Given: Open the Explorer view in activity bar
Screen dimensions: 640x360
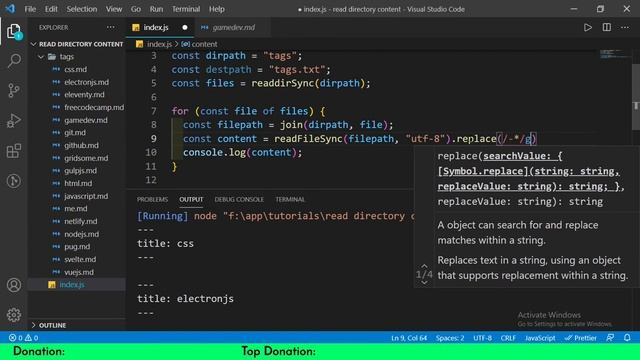Looking at the screenshot, I should pyautogui.click(x=13, y=31).
